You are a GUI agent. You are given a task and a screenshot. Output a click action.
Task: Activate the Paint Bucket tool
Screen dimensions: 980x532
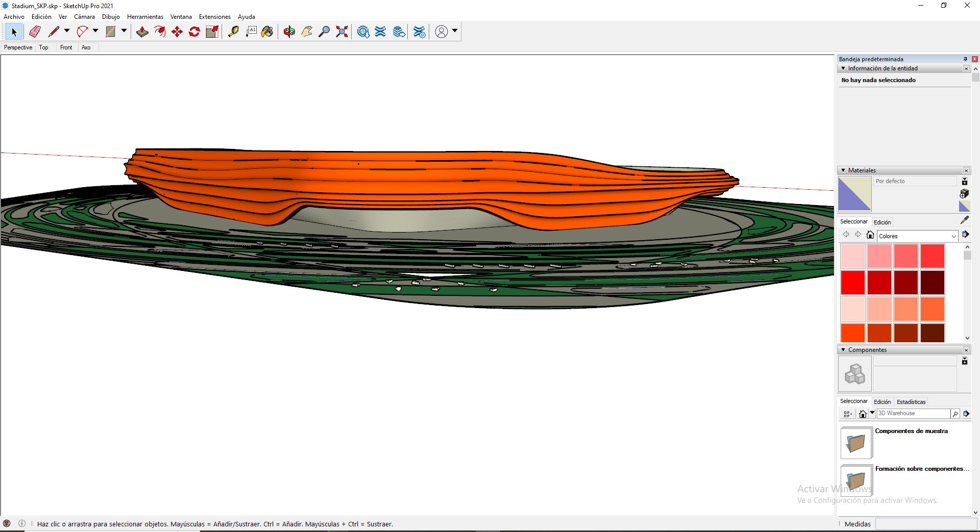click(267, 32)
